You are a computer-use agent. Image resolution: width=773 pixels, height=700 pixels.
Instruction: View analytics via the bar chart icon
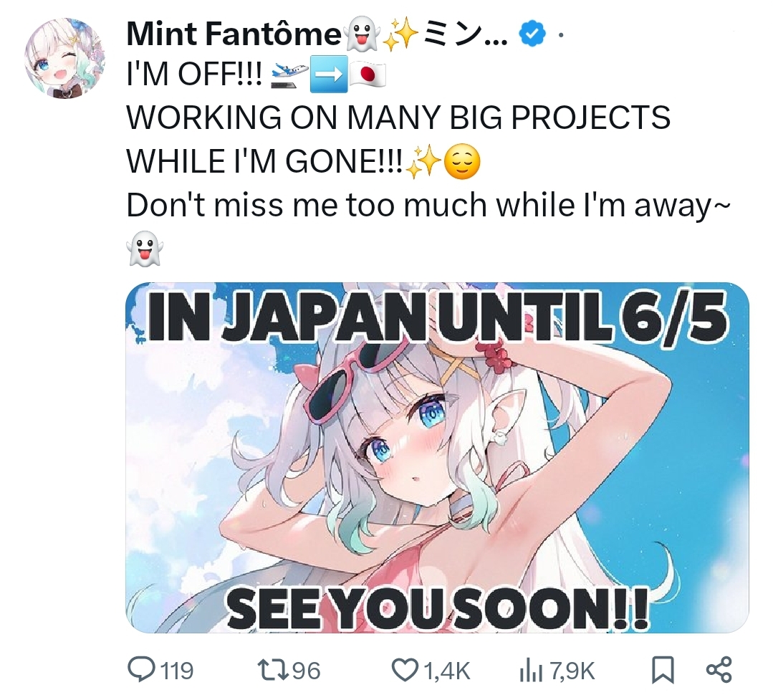[532, 671]
